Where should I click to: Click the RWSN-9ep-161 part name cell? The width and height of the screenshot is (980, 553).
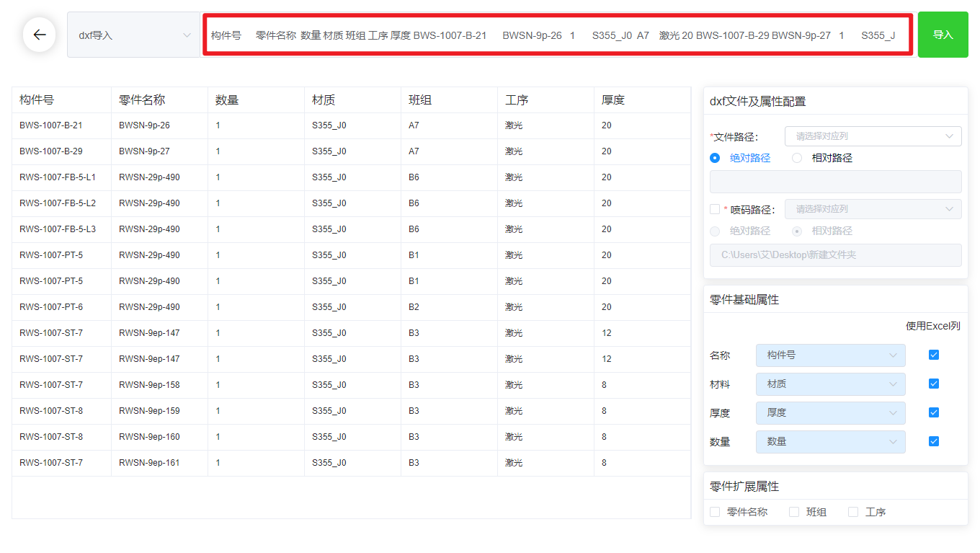159,463
